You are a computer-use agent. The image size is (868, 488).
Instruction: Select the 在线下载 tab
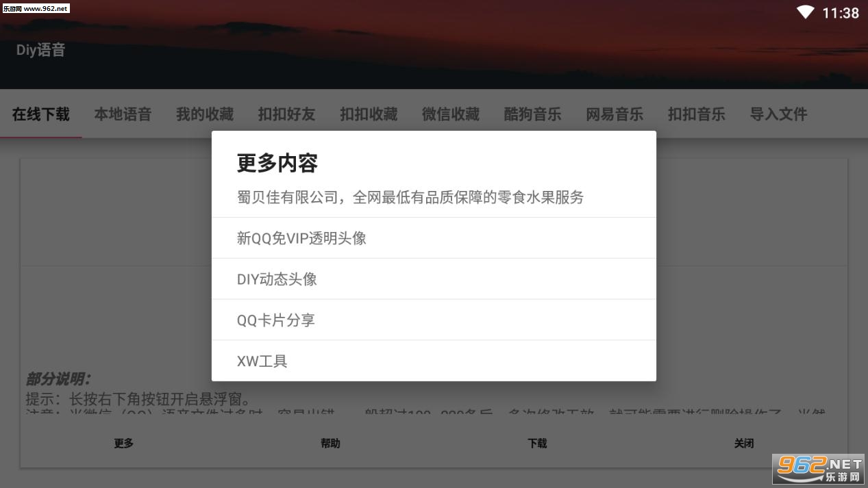[x=41, y=114]
